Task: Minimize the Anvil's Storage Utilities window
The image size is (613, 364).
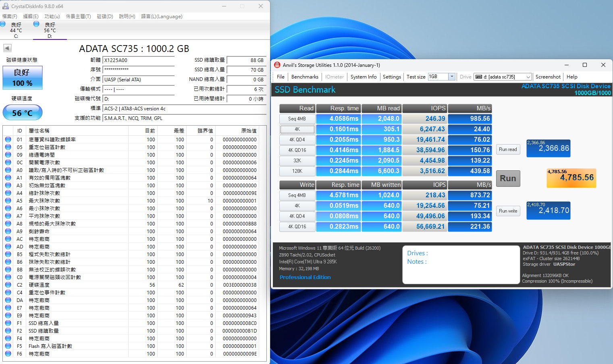Action: 567,65
